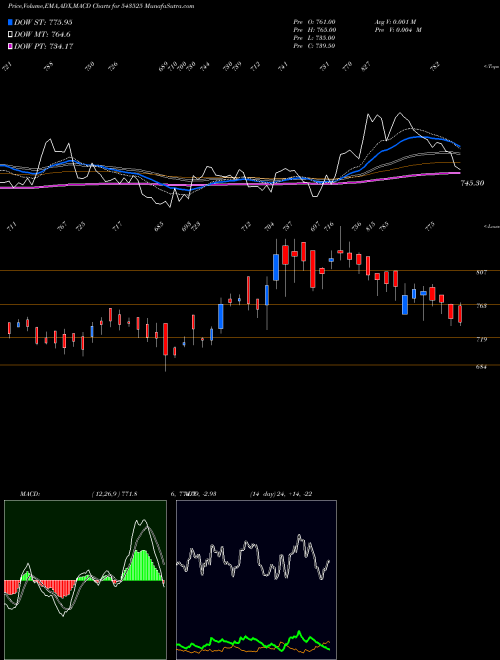This screenshot has width=500, height=660.
Task: Select the 'DOW ST: 775.95' legend text
Action: pyautogui.click(x=43, y=22)
